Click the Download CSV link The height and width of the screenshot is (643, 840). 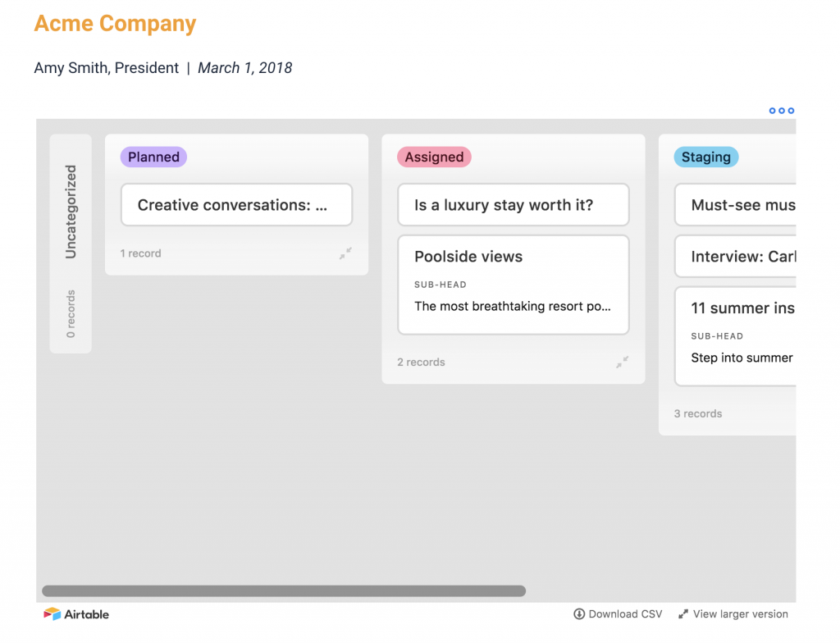pyautogui.click(x=625, y=613)
